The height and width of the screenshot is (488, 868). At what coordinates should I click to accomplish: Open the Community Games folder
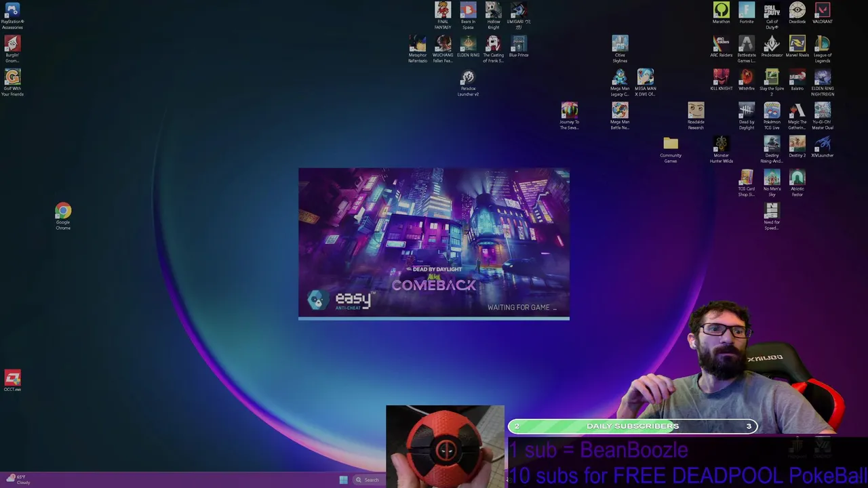671,150
